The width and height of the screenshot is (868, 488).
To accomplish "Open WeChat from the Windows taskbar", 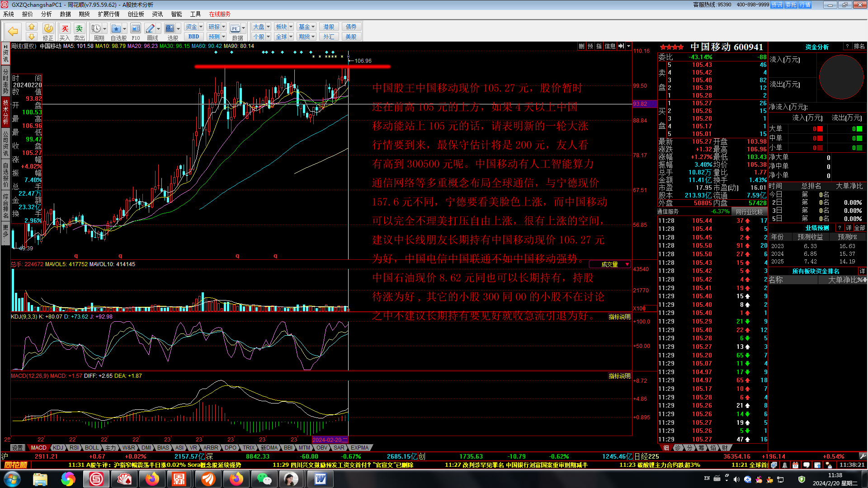I will [264, 479].
